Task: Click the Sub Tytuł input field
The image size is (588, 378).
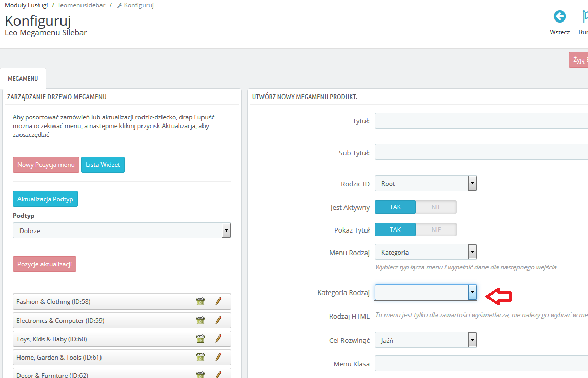Action: coord(481,152)
